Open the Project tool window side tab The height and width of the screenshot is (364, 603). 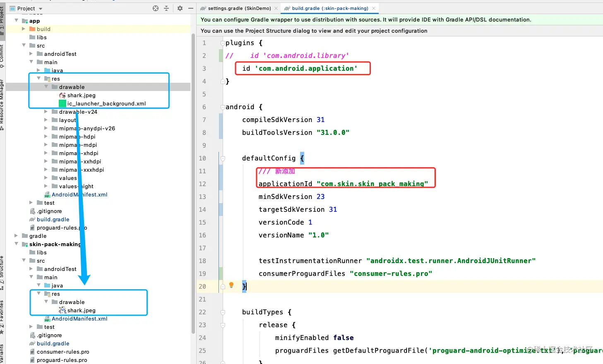point(2,21)
